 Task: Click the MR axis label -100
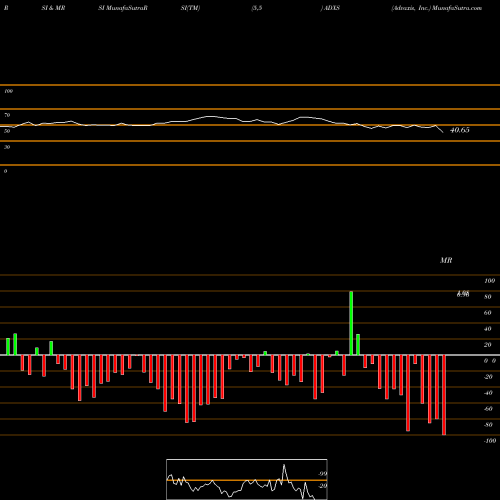490,441
